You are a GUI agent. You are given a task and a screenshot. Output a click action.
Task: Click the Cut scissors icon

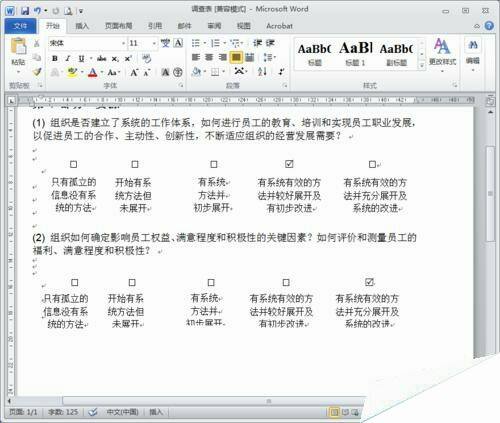click(36, 43)
